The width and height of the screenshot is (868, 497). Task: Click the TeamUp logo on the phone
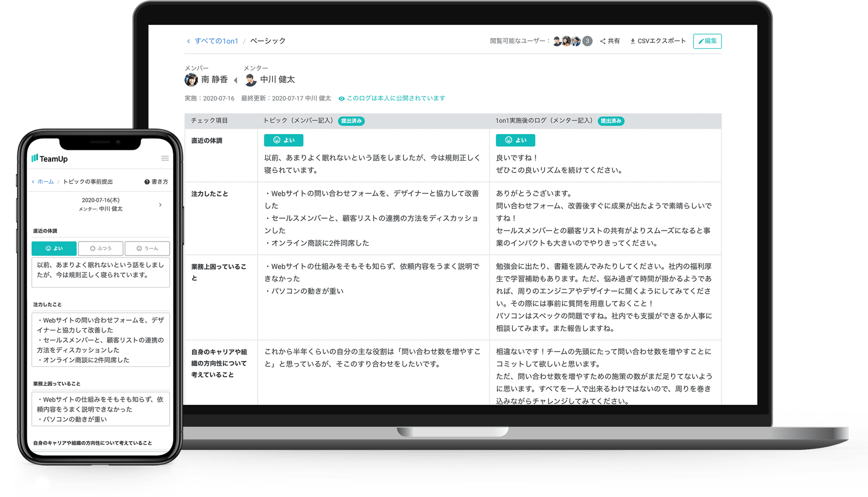49,158
